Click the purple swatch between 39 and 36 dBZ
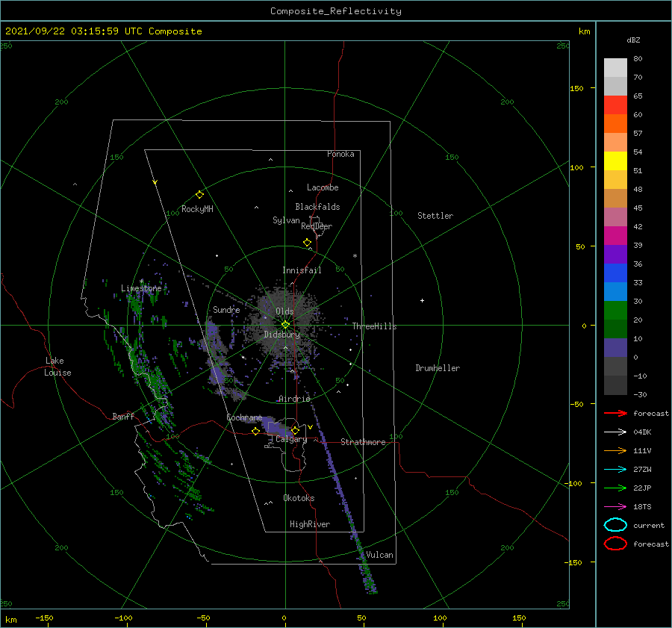 (x=615, y=254)
